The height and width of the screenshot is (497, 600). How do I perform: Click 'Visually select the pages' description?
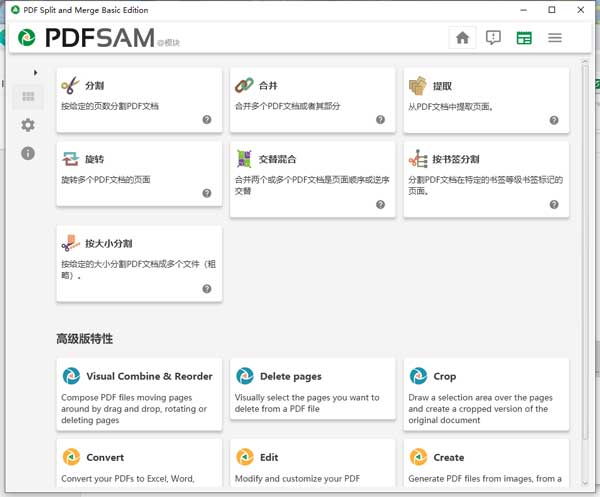[307, 403]
